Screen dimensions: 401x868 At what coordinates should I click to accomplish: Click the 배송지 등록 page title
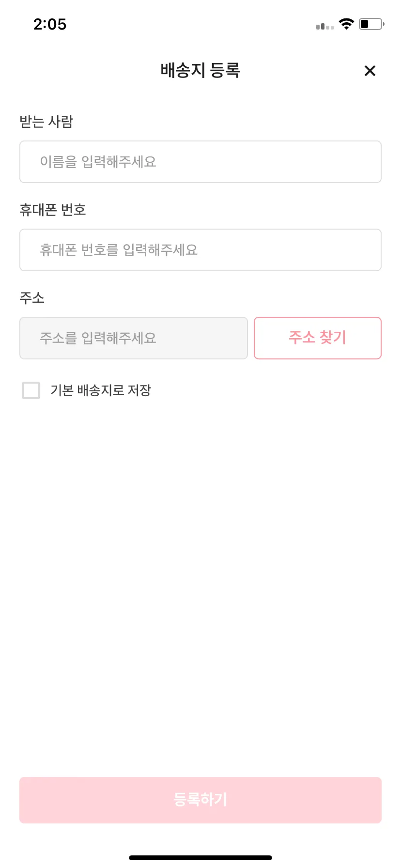click(200, 70)
